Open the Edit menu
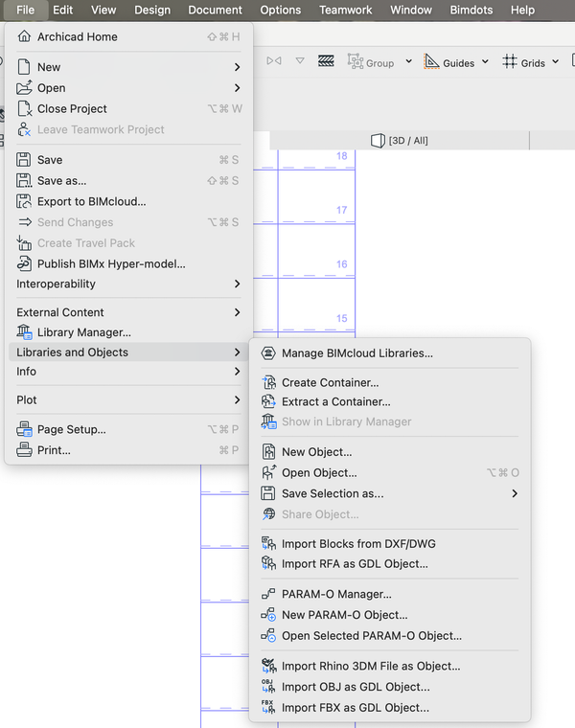575x728 pixels. 62,10
